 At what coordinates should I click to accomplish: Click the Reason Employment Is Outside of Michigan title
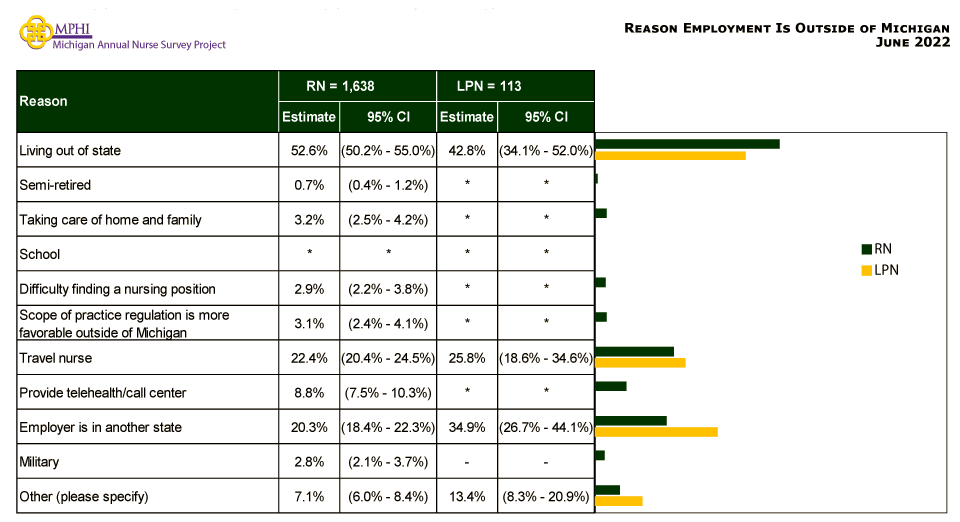coord(787,28)
